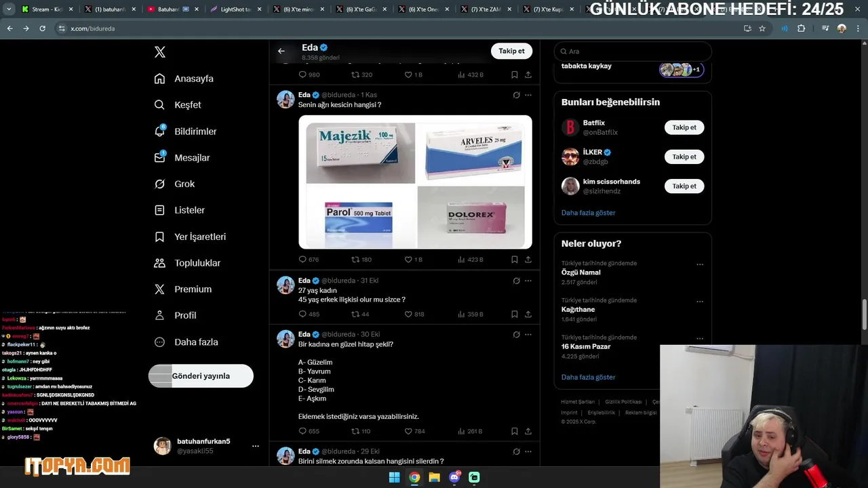868x488 pixels.
Task: Go back with the browser back arrow
Action: coord(9,28)
